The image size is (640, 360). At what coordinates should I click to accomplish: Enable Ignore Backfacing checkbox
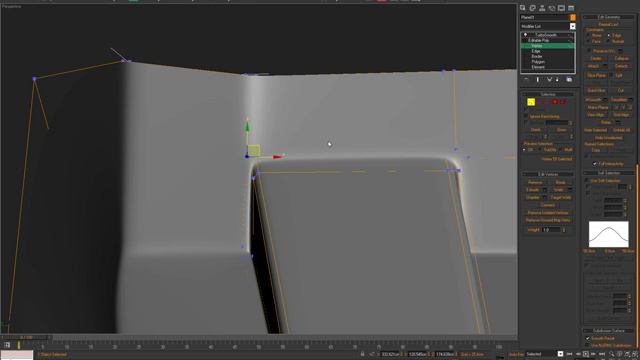click(526, 116)
